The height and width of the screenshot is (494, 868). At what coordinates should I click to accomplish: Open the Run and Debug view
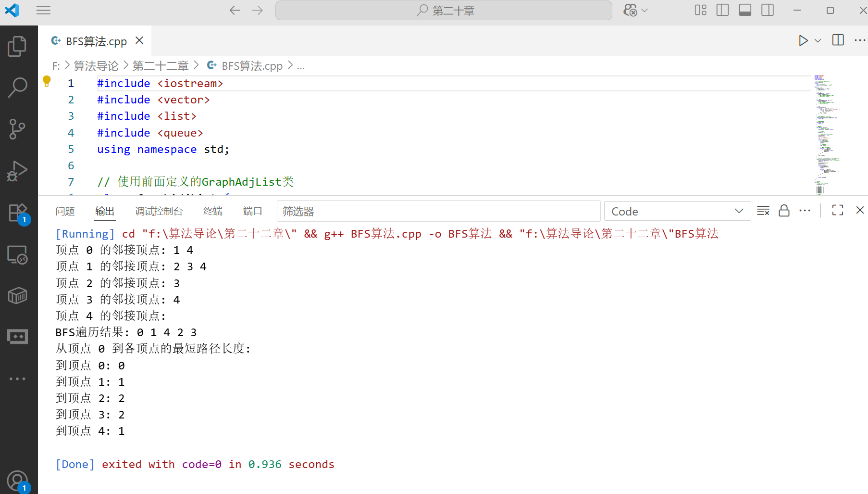click(17, 171)
